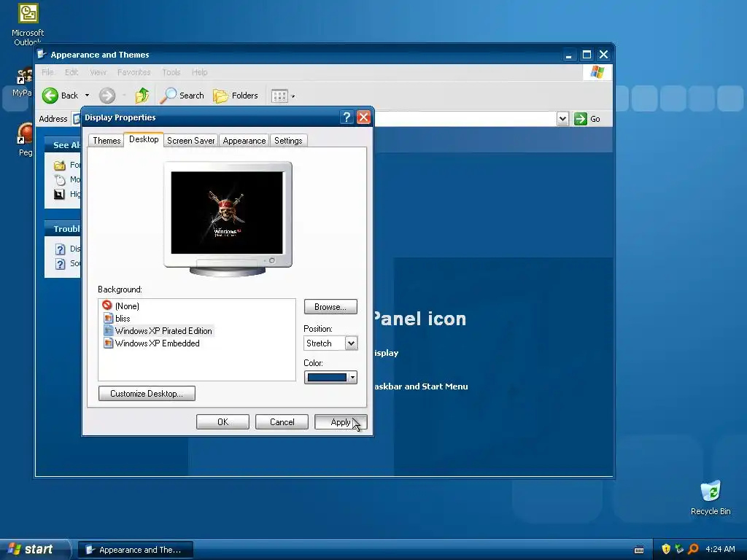
Task: Select the Desktop tab
Action: (144, 139)
